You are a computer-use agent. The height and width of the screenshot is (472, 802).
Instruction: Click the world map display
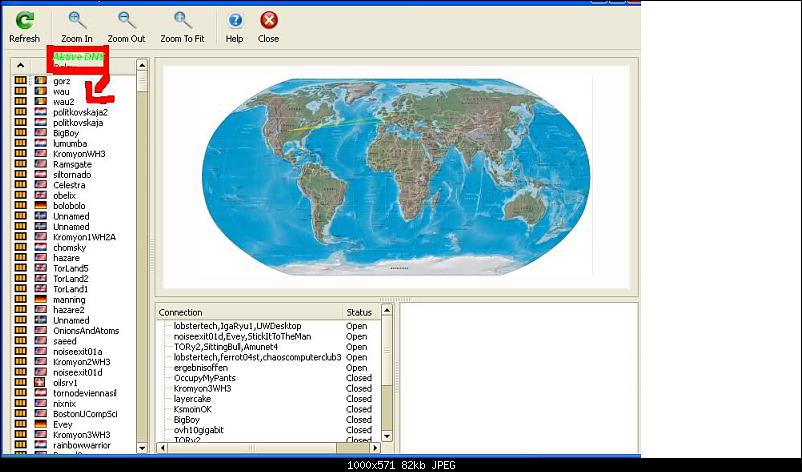point(396,177)
